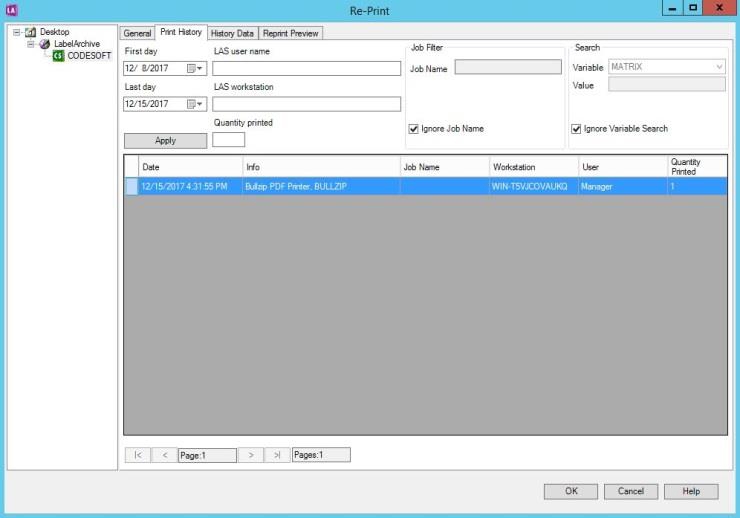The image size is (740, 518).
Task: Click the Quantity Printed column header
Action: 697,167
